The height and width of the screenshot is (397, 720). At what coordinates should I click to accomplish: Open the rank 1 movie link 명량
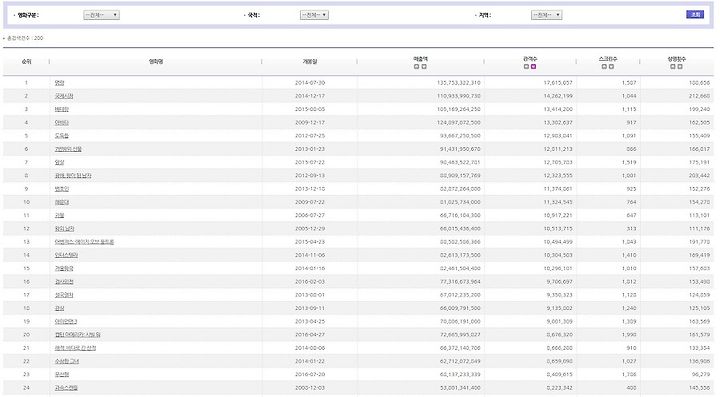(x=59, y=83)
